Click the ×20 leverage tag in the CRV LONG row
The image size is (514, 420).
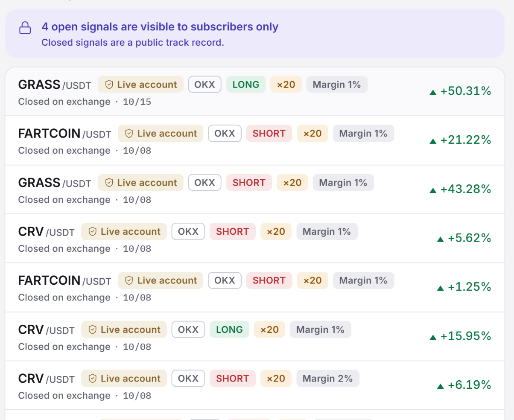click(269, 330)
